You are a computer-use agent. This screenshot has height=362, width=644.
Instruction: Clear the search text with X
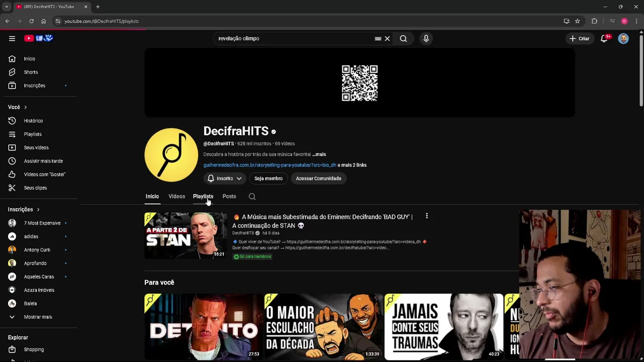coord(387,38)
